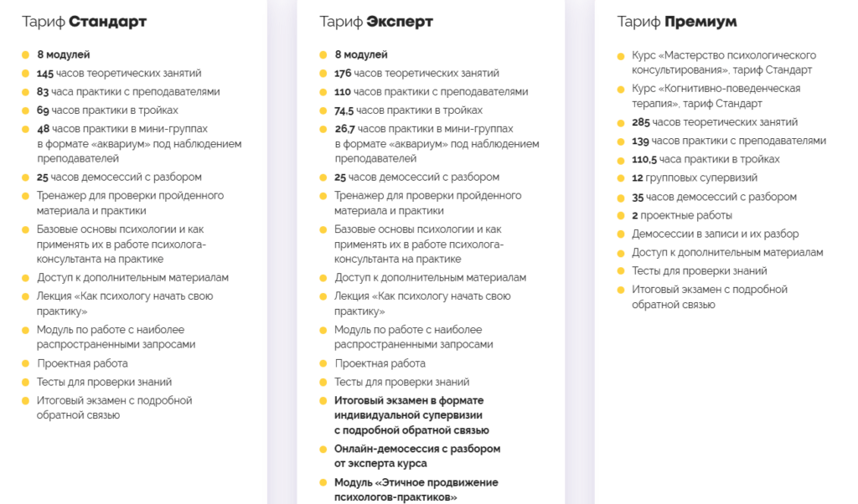Click Демосессии в записи и их разбор
Screen dimensions: 858x504
(x=716, y=234)
